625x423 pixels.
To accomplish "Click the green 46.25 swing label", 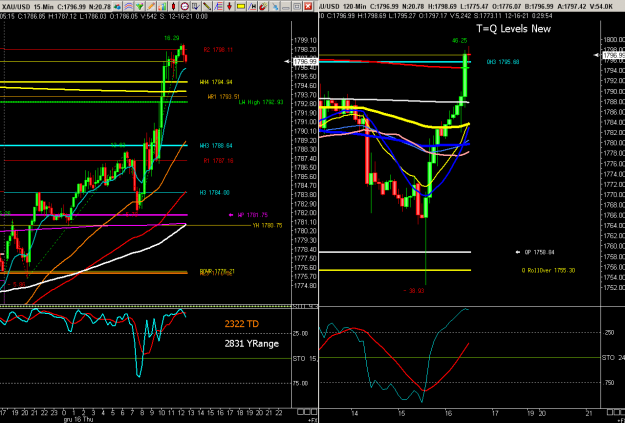I will 460,41.
